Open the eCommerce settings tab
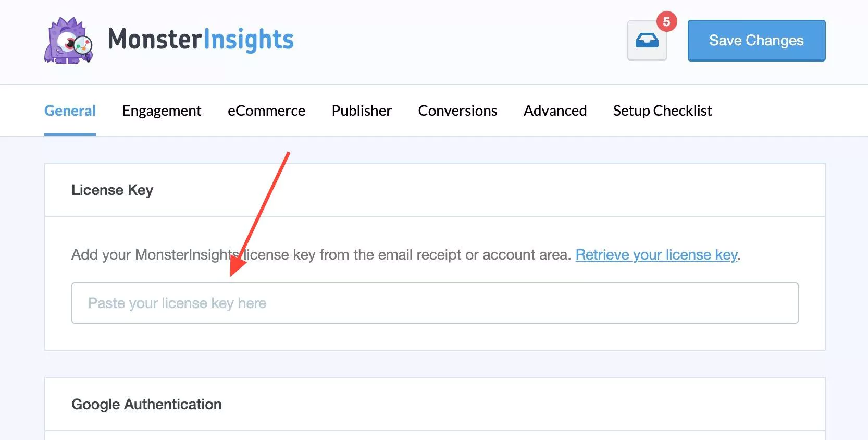This screenshot has height=440, width=868. (266, 111)
